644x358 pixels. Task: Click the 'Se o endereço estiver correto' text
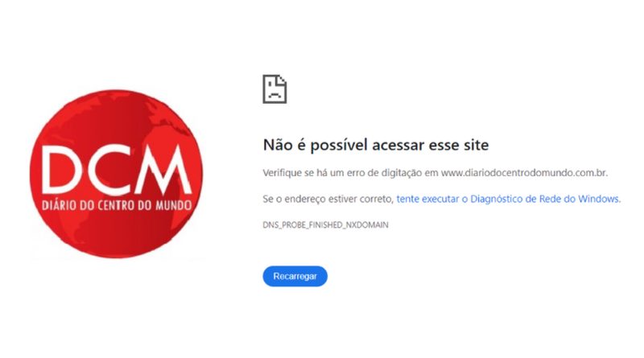[x=328, y=200]
